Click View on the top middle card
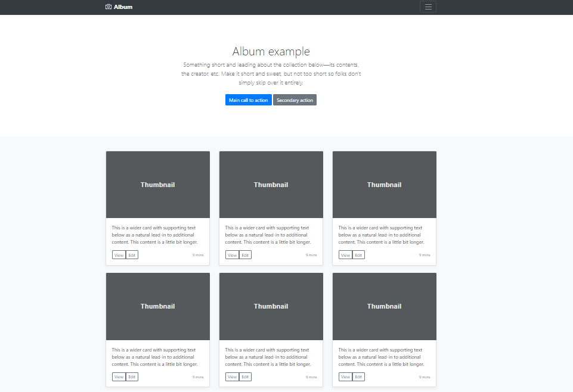The image size is (573, 392). [x=232, y=254]
